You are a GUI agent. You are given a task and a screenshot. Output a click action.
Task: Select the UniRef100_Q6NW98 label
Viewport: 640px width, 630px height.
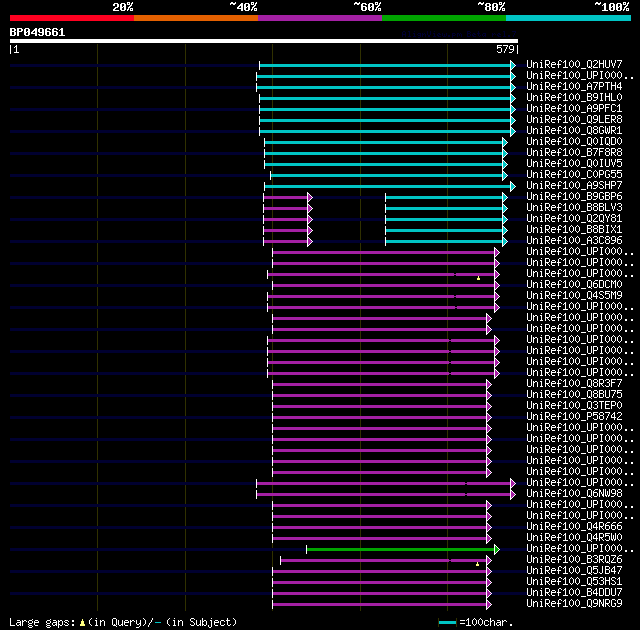[x=574, y=494]
